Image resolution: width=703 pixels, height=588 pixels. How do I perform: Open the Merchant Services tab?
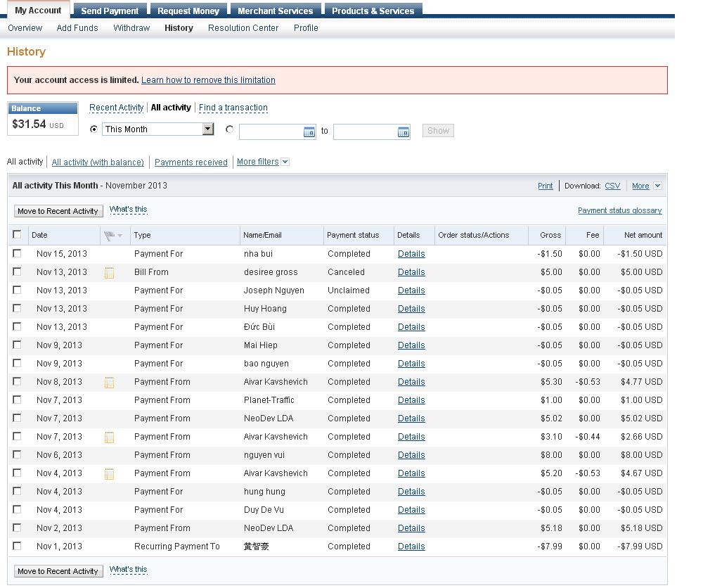pos(275,11)
